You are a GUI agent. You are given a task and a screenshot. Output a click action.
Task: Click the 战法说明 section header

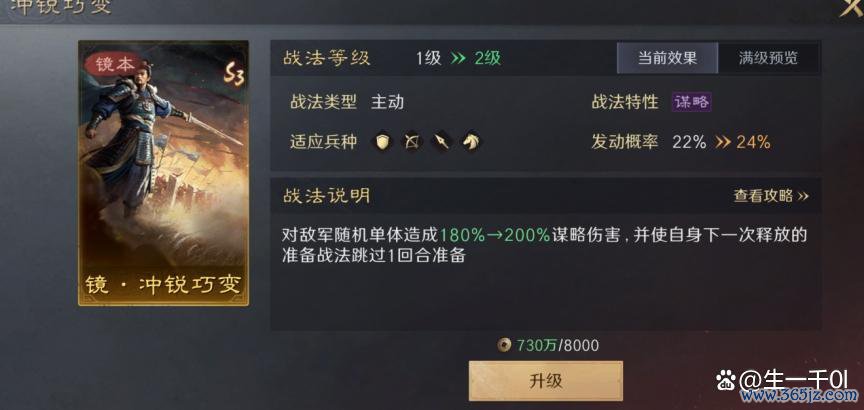(326, 196)
